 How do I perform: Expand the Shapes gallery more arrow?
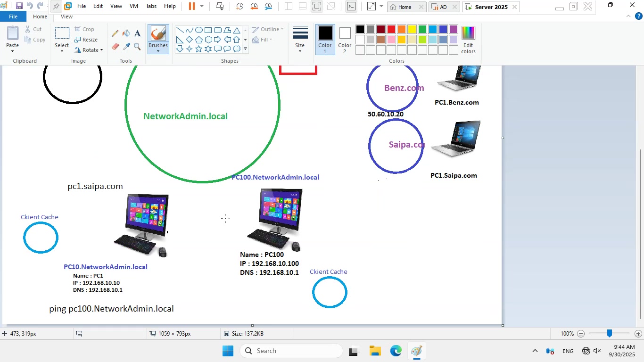pyautogui.click(x=245, y=49)
